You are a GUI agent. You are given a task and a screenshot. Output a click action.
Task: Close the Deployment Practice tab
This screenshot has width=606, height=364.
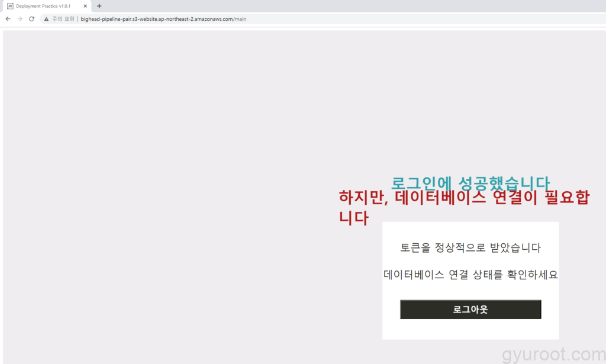[85, 6]
